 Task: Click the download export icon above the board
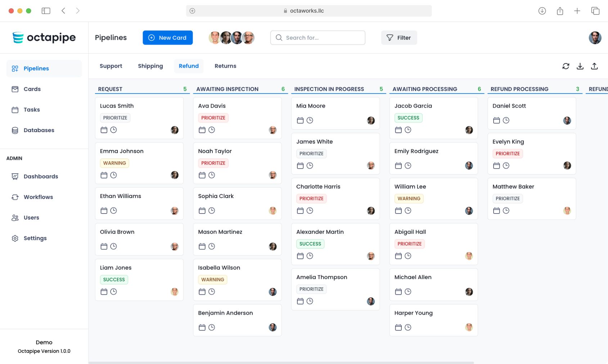[580, 66]
